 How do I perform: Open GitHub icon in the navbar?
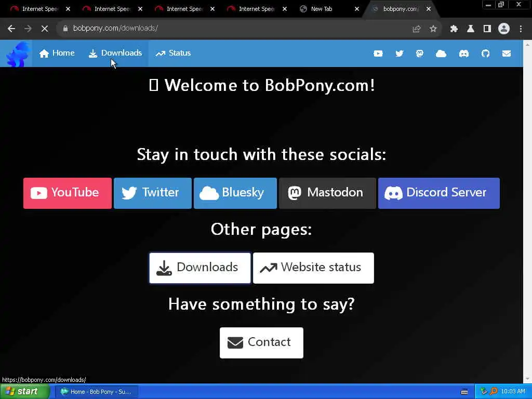[x=486, y=54]
